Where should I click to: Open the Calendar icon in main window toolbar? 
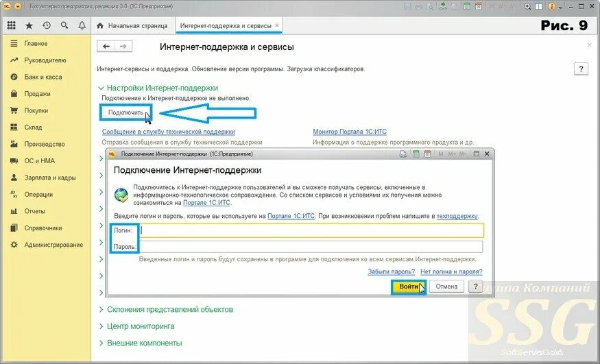(x=479, y=6)
